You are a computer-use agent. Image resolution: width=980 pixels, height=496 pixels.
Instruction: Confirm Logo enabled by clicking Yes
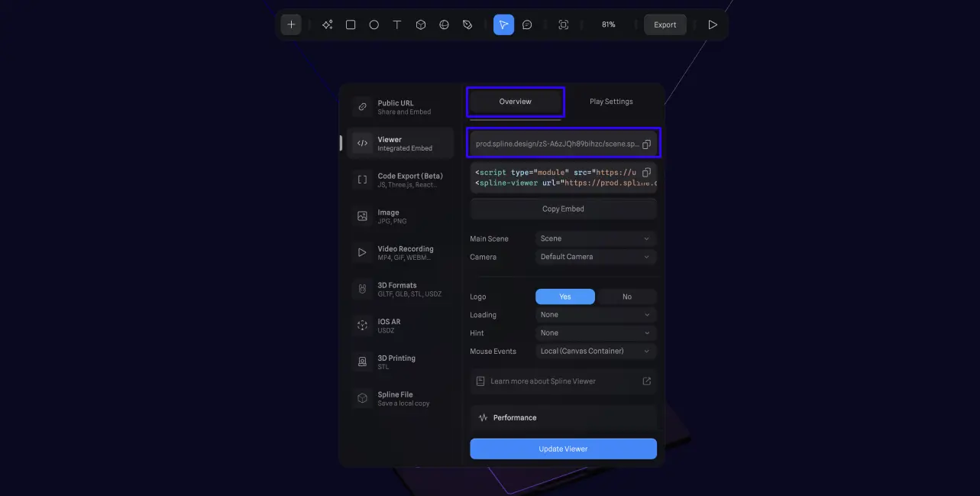565,297
